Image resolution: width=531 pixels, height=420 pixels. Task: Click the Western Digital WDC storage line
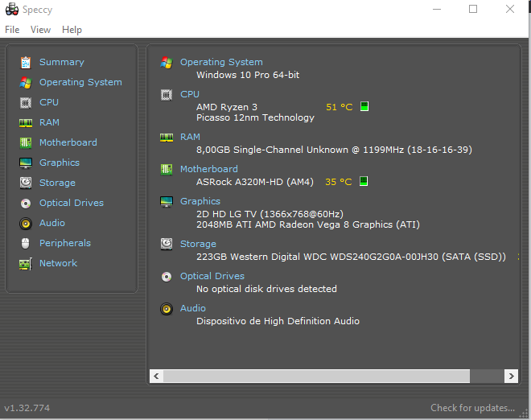351,257
